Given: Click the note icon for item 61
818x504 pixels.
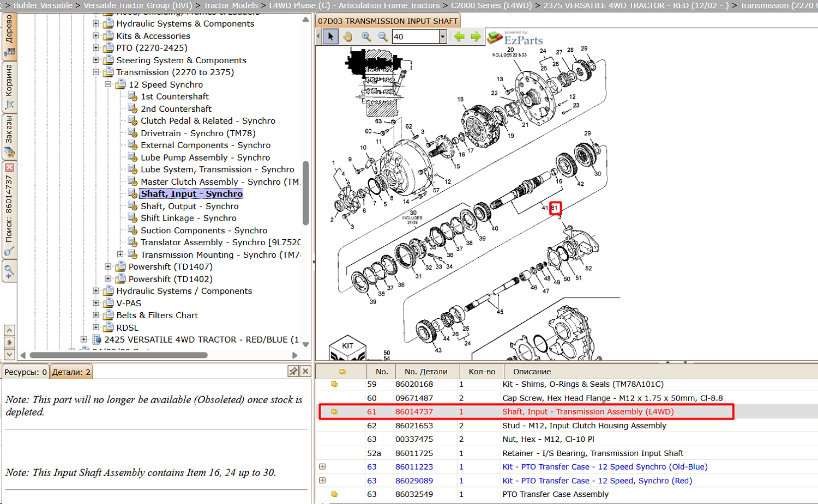Looking at the screenshot, I should tap(334, 412).
